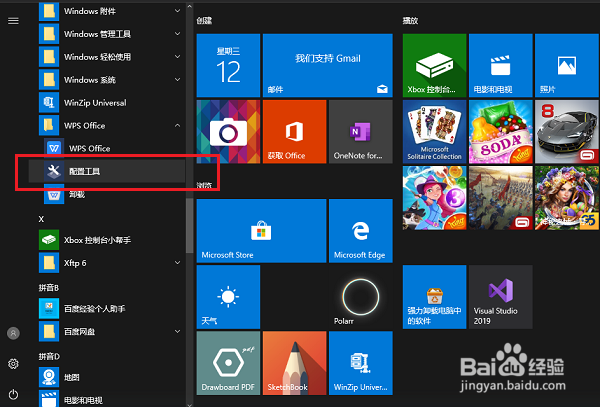
Task: Open Microsoft Store tile
Action: (261, 231)
